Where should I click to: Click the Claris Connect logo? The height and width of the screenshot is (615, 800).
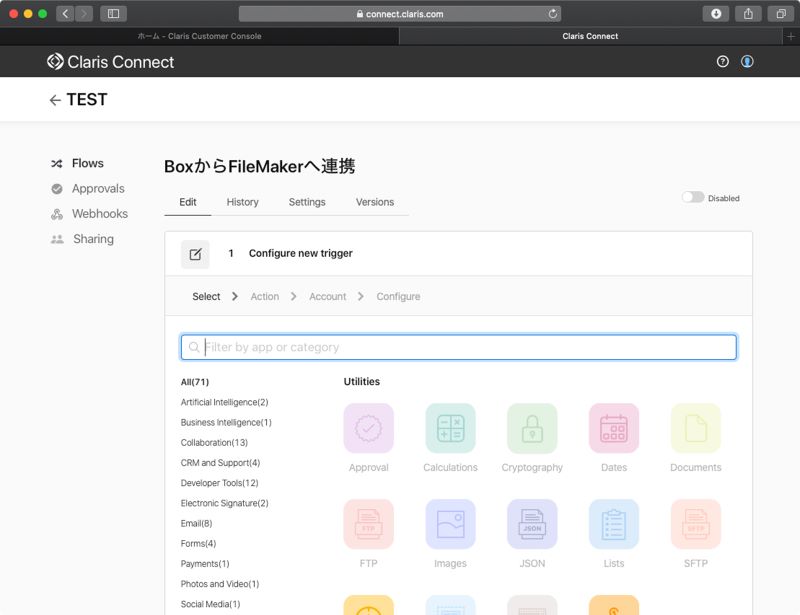coord(110,62)
